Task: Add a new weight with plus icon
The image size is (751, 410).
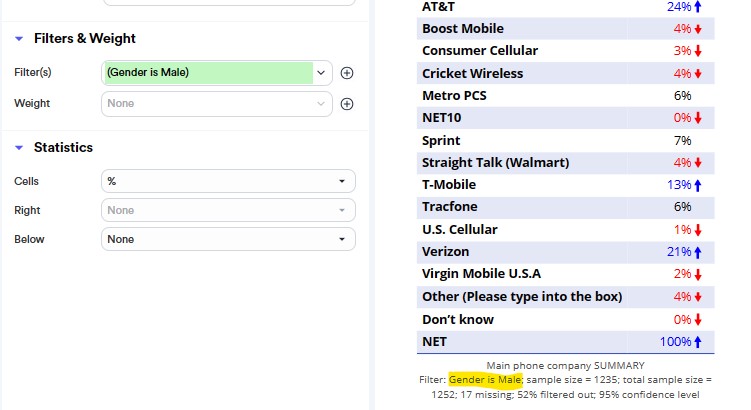Action: (x=347, y=104)
